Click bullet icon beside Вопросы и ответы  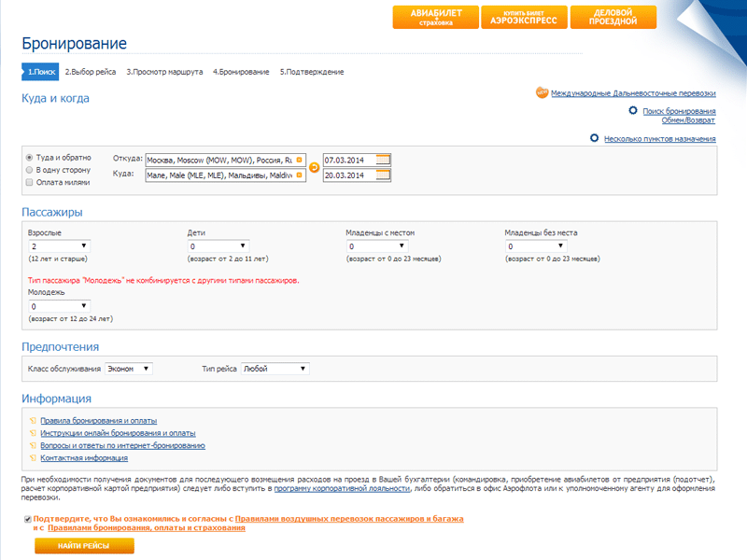[x=33, y=445]
